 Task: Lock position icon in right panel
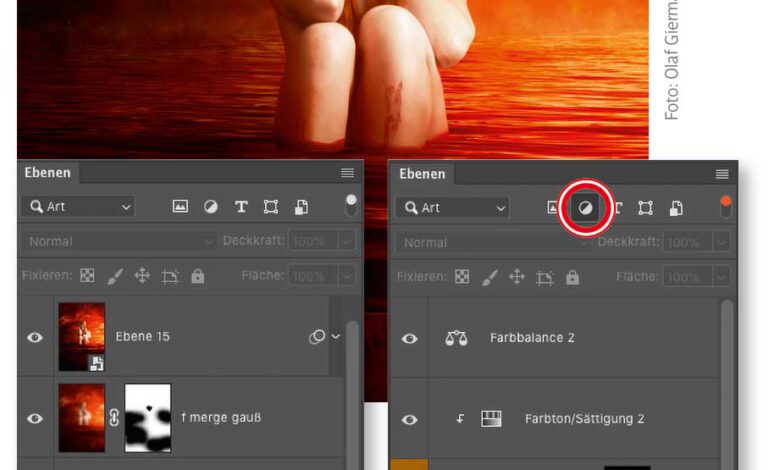point(517,277)
